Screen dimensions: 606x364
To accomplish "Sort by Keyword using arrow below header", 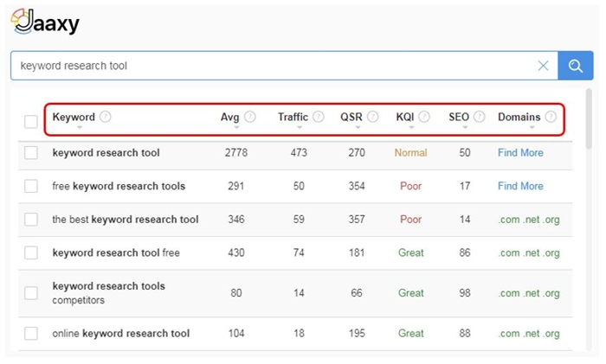I will point(80,127).
